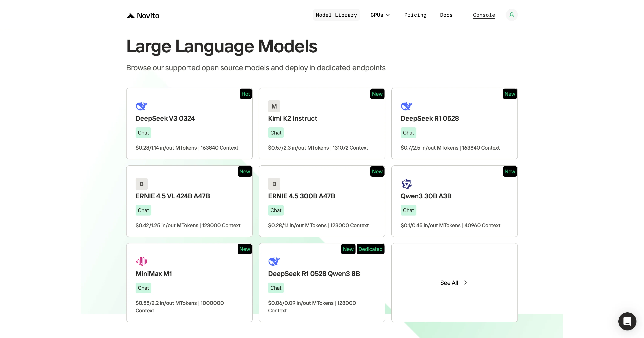Screen dimensions: 644x338
Task: Open the MiniMax M1 model title
Action: click(153, 273)
